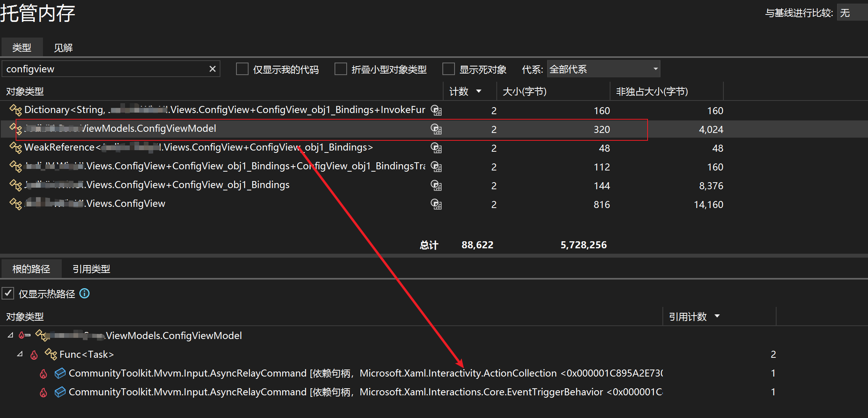This screenshot has height=418, width=868.
Task: Check 显示死对象 to show dead objects
Action: [x=448, y=69]
